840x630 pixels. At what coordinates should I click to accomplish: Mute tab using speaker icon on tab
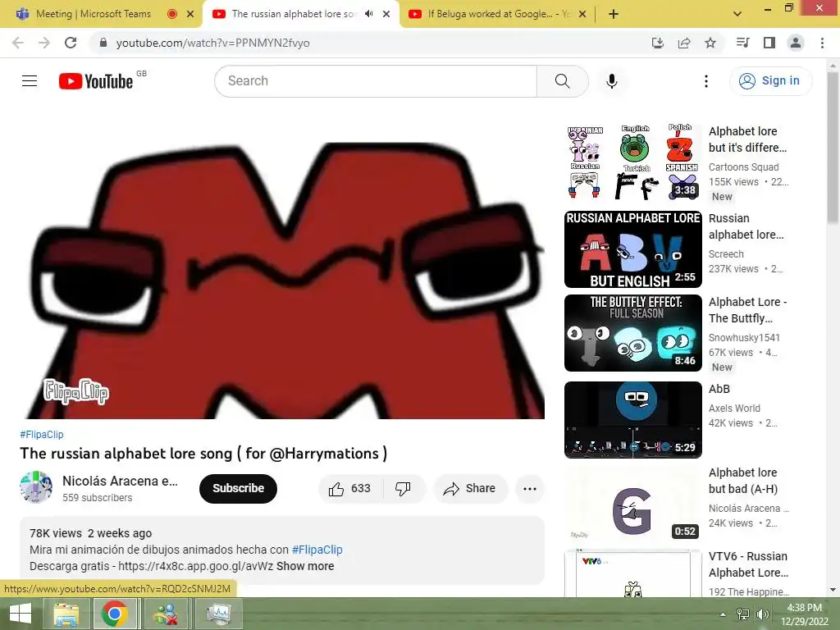(x=368, y=14)
